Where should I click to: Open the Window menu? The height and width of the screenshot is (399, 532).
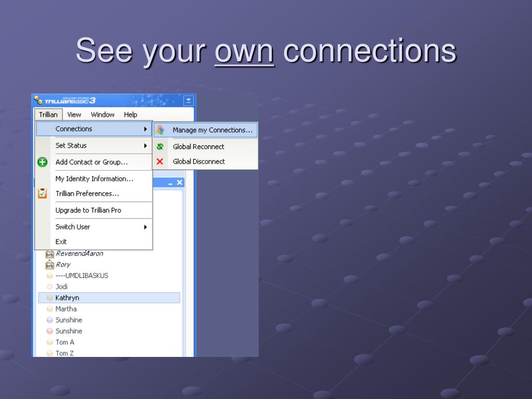coord(102,115)
